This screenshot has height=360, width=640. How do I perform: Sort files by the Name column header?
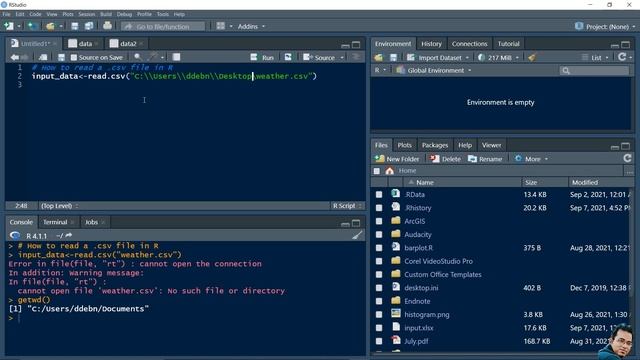(x=462, y=182)
